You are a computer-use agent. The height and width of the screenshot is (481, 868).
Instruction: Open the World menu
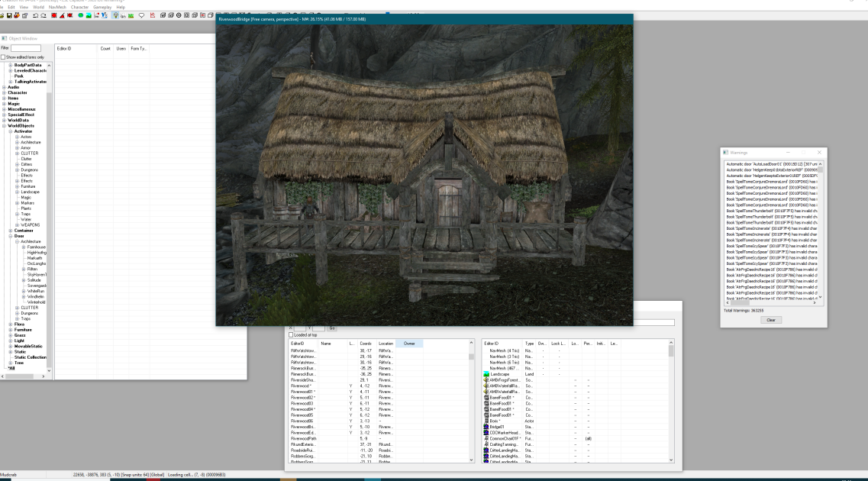38,7
